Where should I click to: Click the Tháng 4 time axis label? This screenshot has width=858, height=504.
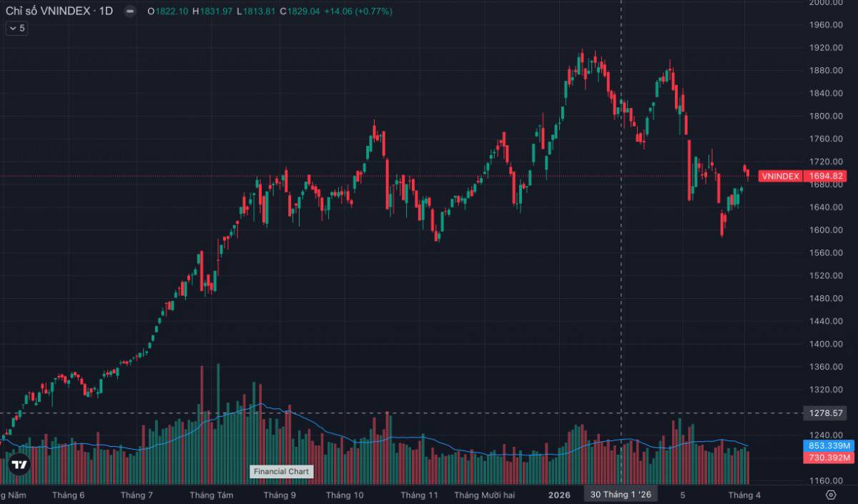coord(744,495)
